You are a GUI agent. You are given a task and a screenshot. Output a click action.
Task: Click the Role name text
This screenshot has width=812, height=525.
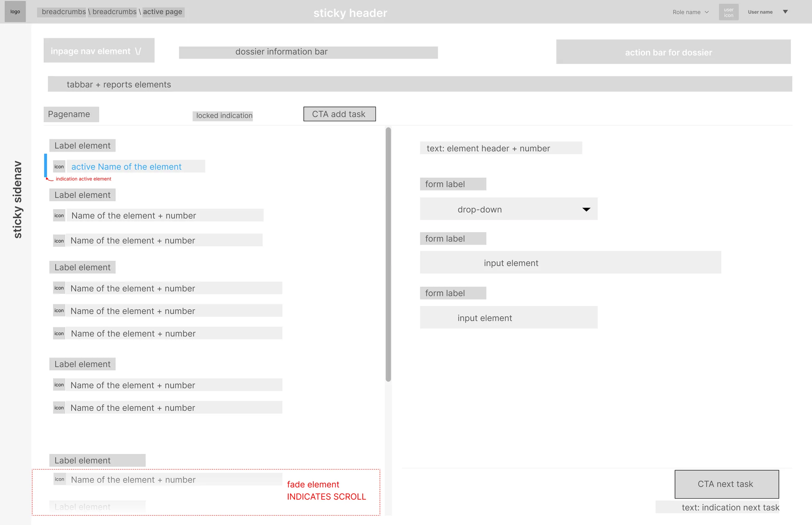point(686,12)
